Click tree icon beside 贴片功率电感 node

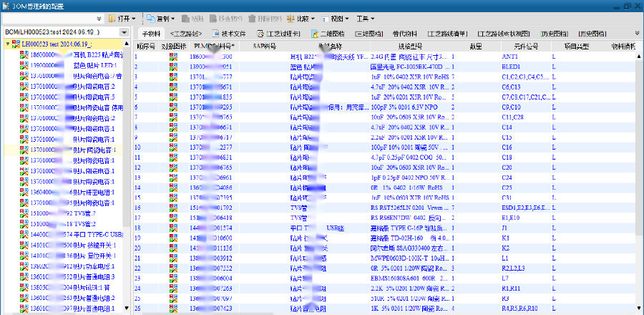pyautogui.click(x=24, y=266)
